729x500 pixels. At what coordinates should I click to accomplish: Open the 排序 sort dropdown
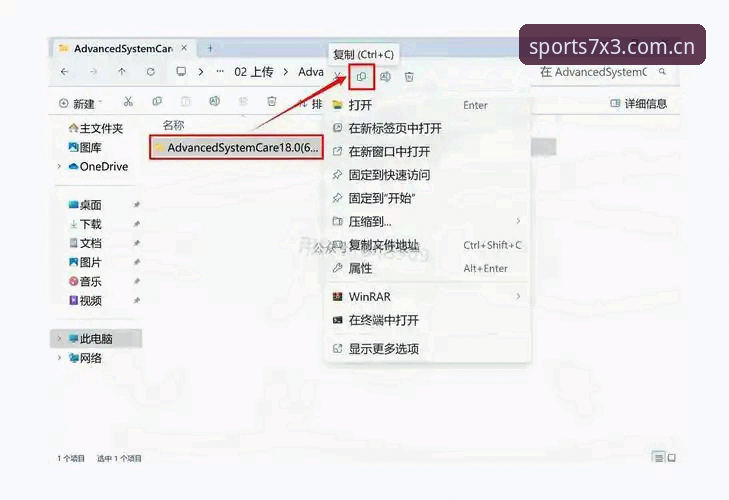(310, 103)
